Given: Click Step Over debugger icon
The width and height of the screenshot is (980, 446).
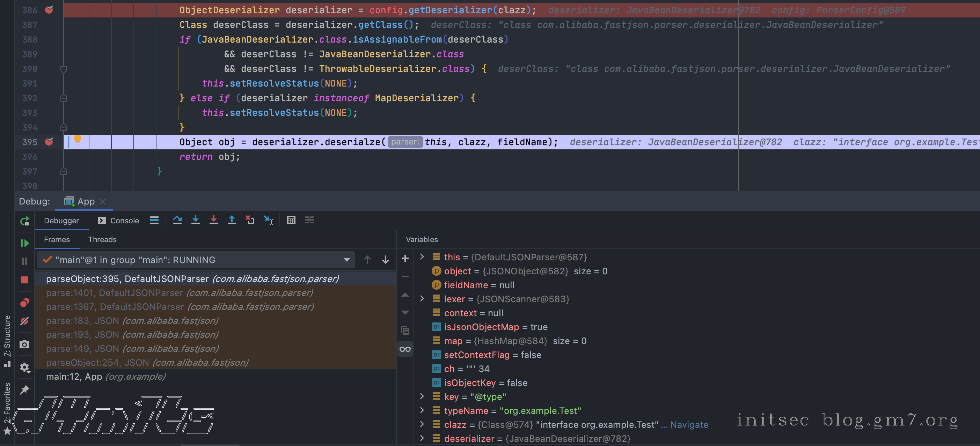Looking at the screenshot, I should point(177,220).
